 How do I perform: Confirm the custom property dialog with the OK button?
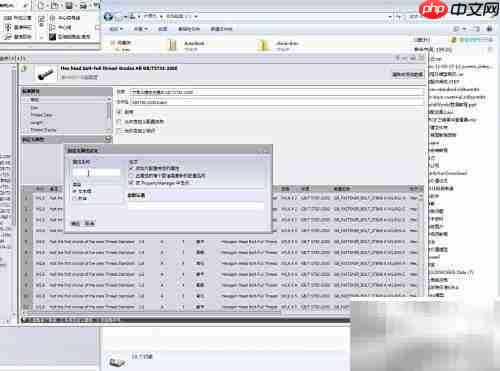[x=76, y=223]
